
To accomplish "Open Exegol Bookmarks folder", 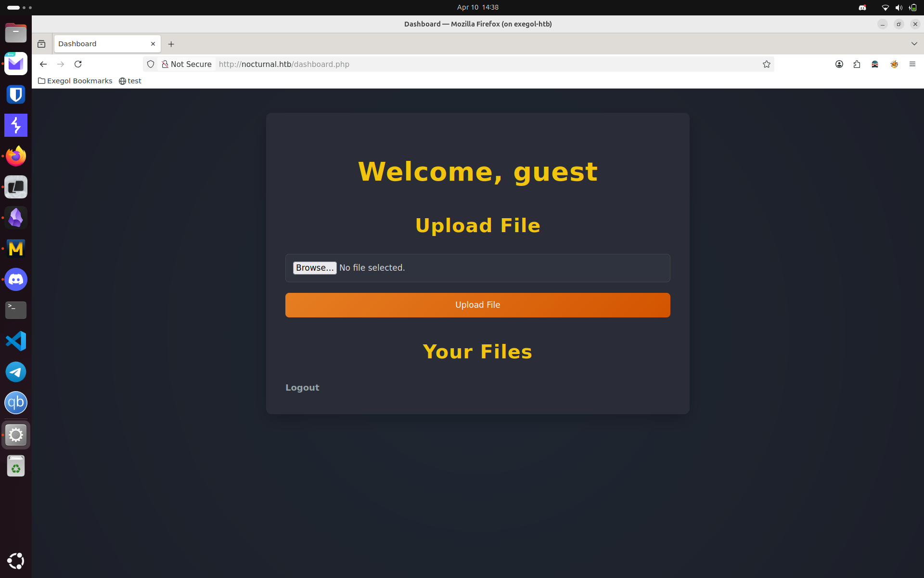I will 75,81.
